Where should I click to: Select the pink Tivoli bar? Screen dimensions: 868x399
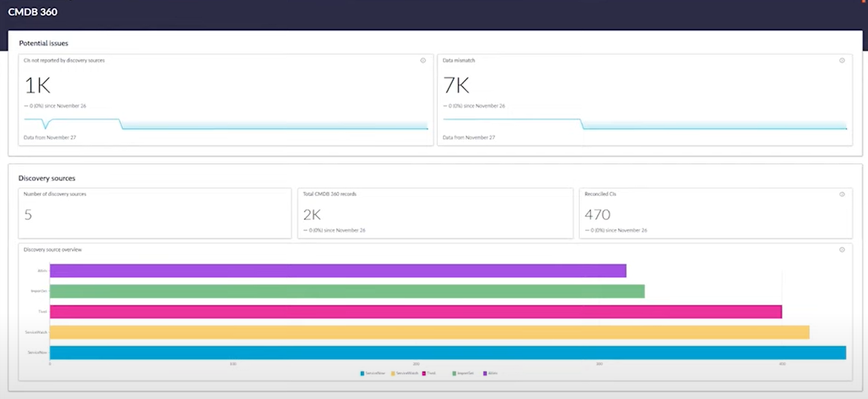click(x=416, y=312)
